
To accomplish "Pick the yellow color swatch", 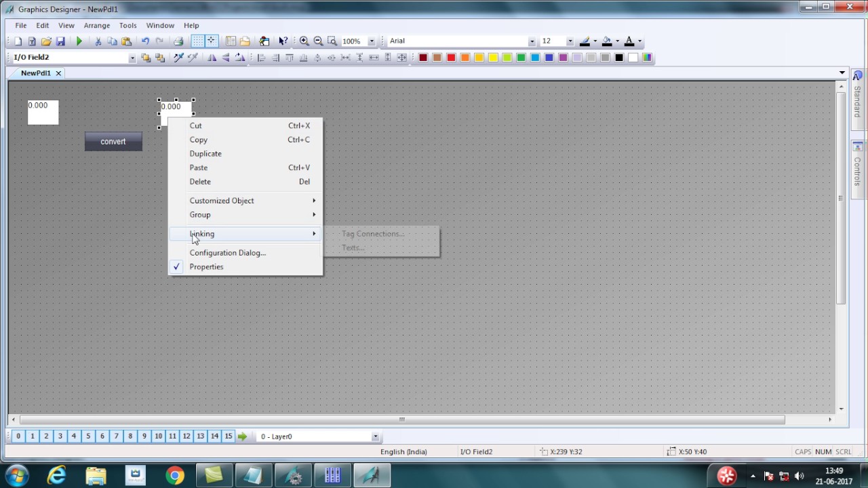I will pos(493,58).
